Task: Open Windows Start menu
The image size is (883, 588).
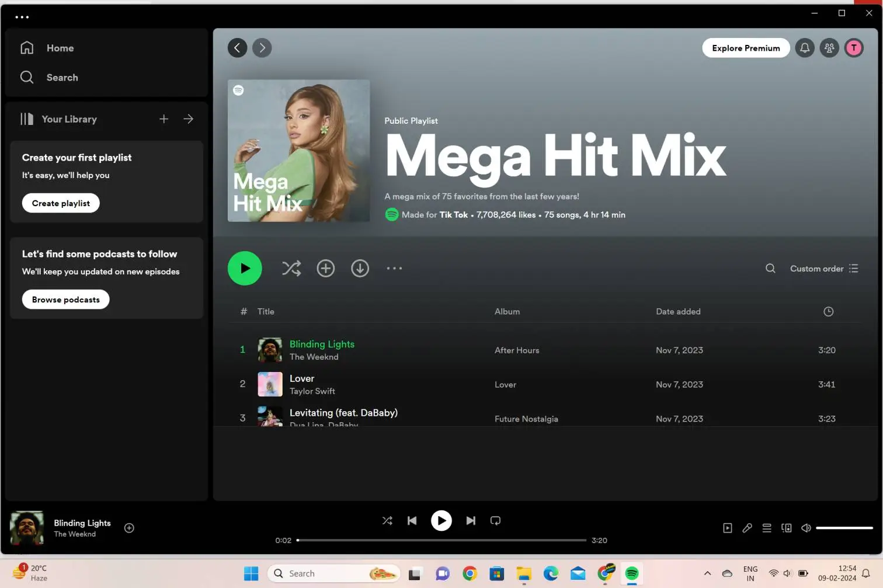Action: pyautogui.click(x=251, y=573)
